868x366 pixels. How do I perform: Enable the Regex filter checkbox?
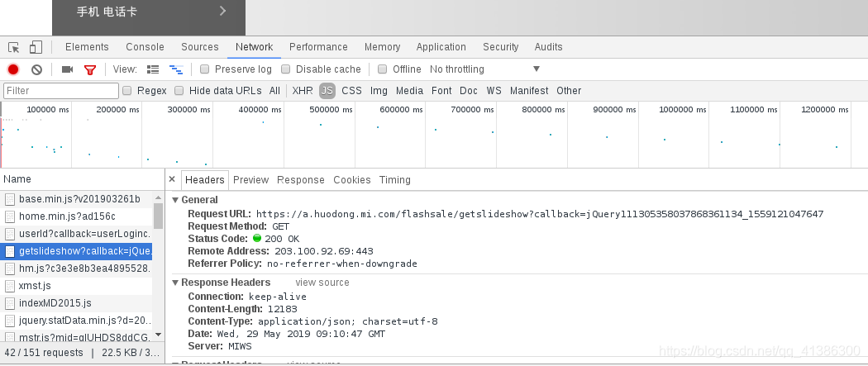point(126,91)
